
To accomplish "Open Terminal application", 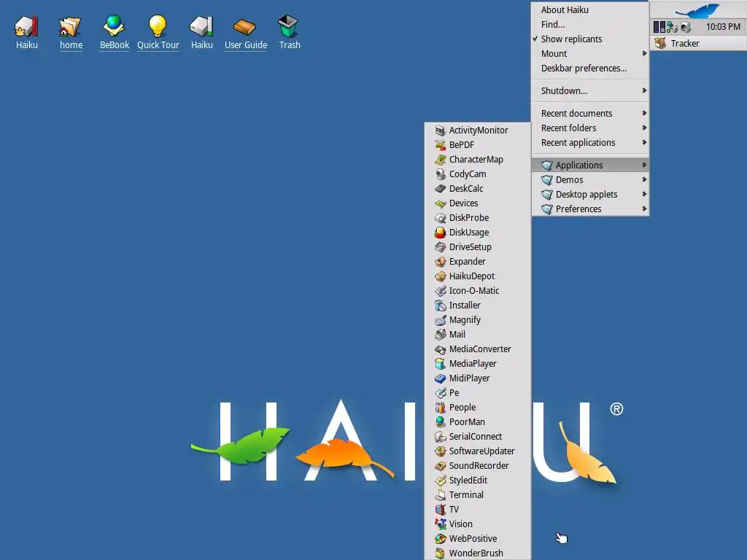I will (477, 495).
